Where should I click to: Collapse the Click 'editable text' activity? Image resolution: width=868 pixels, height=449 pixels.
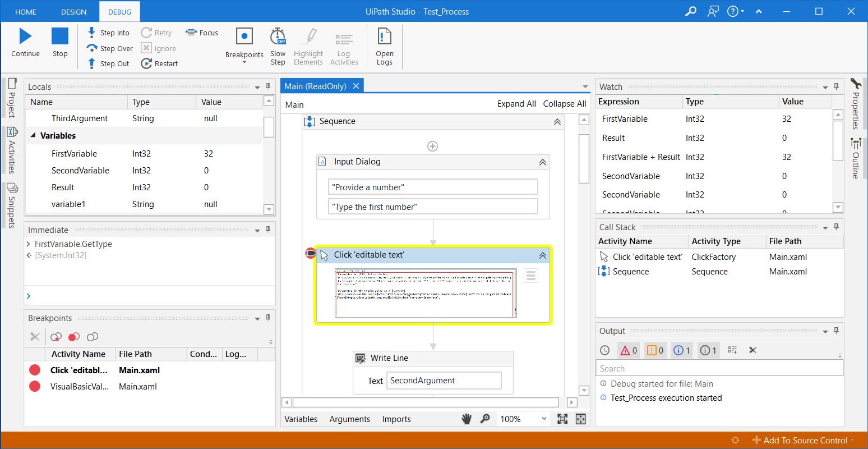[x=543, y=255]
